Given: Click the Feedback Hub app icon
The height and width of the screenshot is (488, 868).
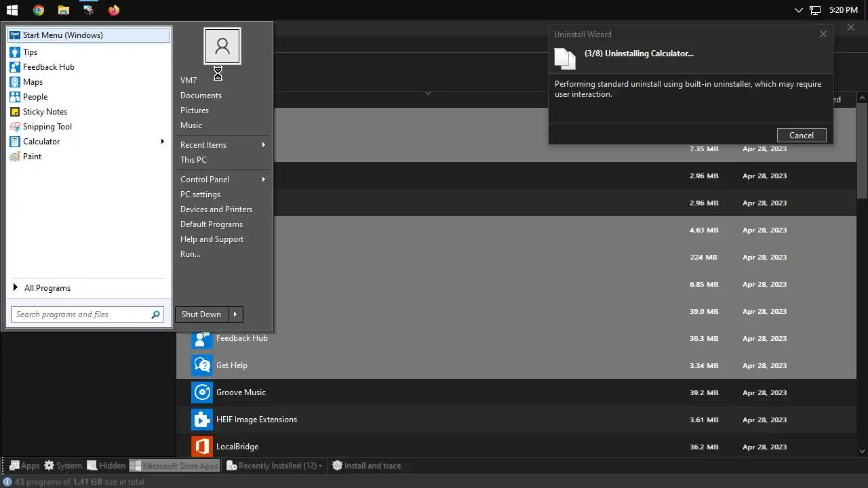Looking at the screenshot, I should 201,338.
